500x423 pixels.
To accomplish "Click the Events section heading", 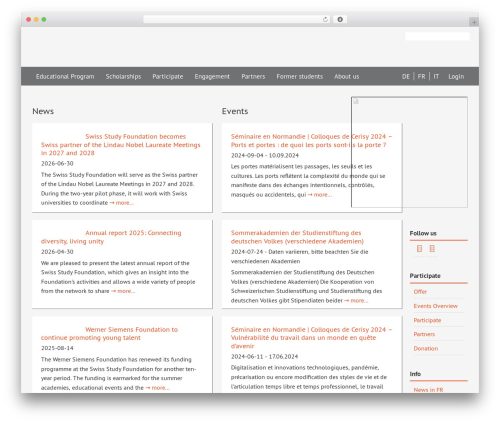I will coord(235,111).
